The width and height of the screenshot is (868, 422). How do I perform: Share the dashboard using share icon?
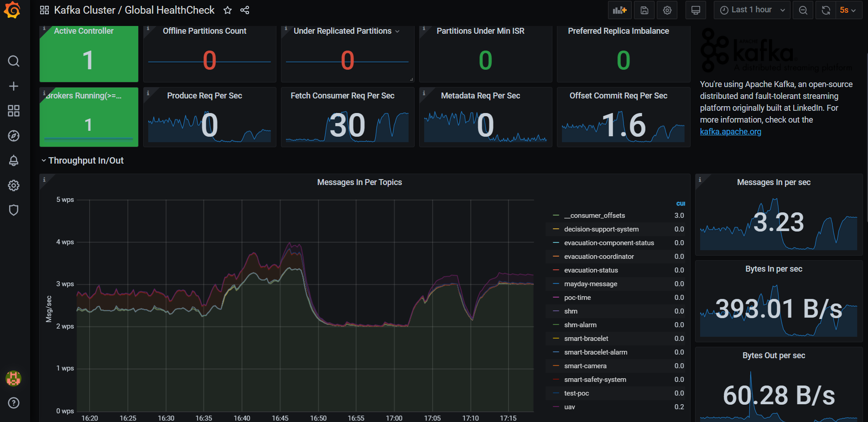click(x=245, y=10)
